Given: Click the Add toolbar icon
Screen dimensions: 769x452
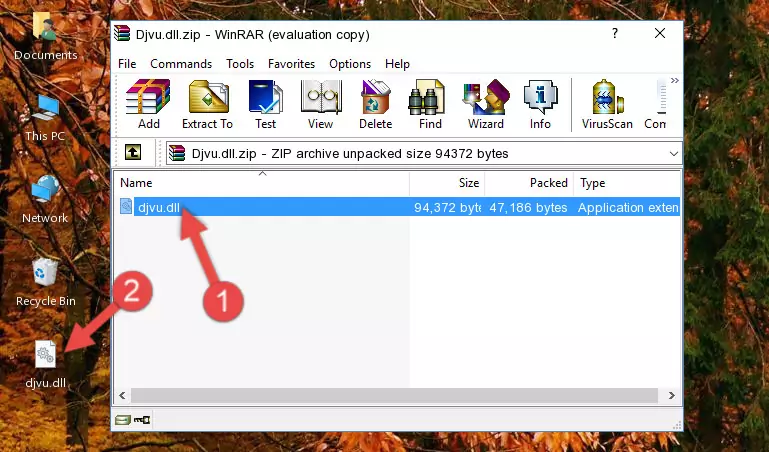Looking at the screenshot, I should pos(148,104).
